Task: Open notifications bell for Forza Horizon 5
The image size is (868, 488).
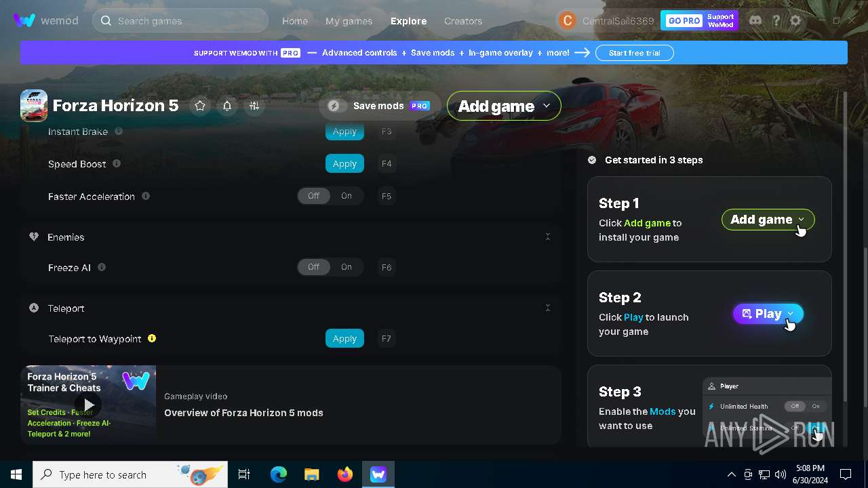Action: (227, 106)
